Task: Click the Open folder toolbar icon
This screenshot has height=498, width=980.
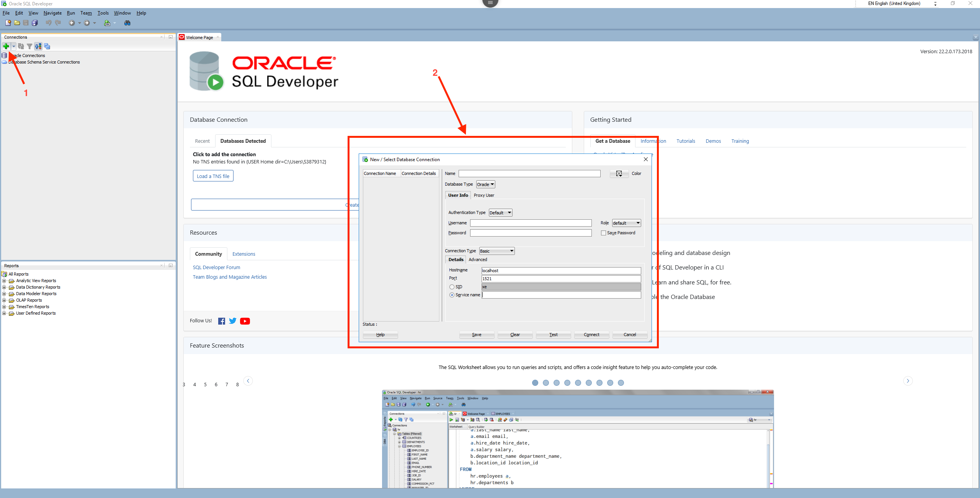Action: pos(17,23)
